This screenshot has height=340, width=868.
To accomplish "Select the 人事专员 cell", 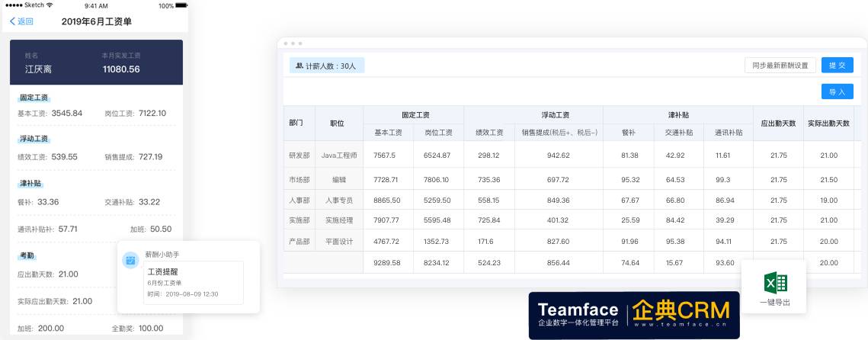I will (339, 200).
